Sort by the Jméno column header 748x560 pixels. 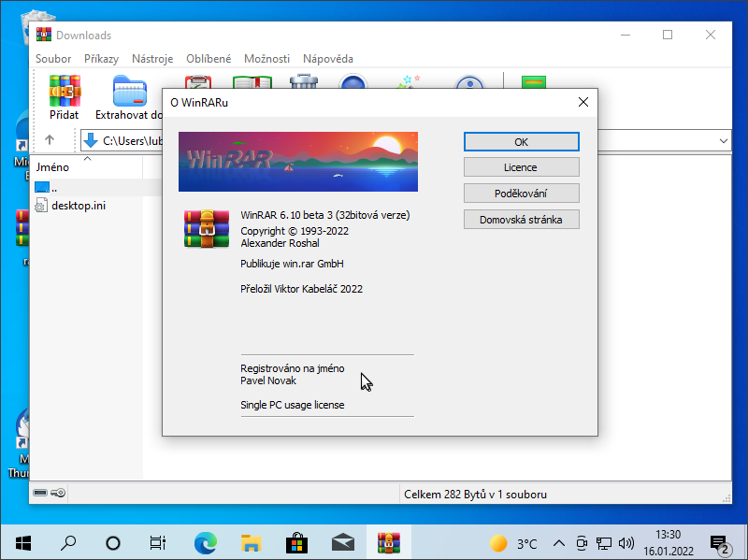tap(87, 167)
